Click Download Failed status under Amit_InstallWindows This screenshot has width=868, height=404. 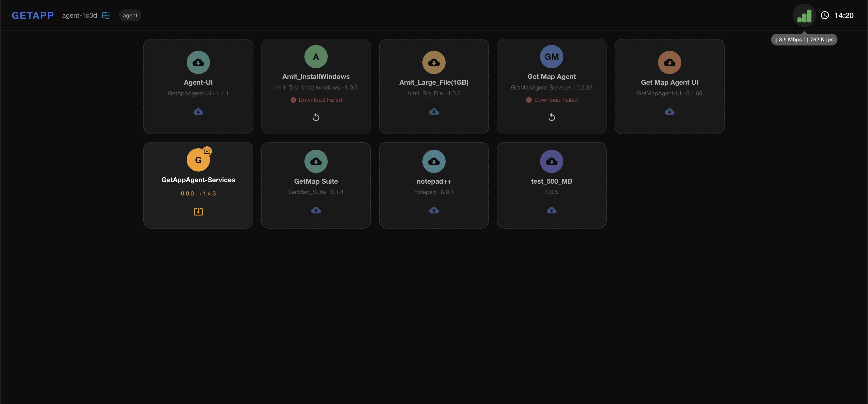[x=320, y=100]
